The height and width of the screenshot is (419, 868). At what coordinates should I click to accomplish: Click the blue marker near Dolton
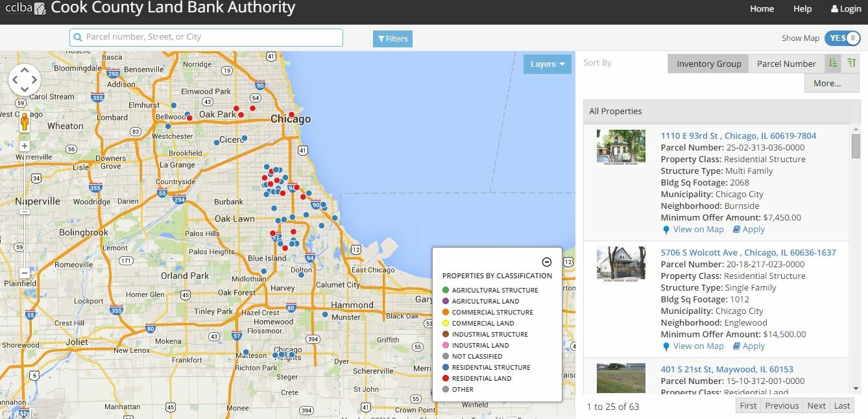click(x=301, y=274)
